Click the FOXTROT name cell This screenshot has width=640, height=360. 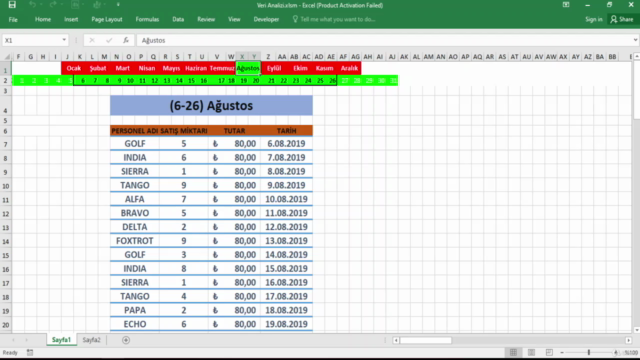[x=135, y=241]
